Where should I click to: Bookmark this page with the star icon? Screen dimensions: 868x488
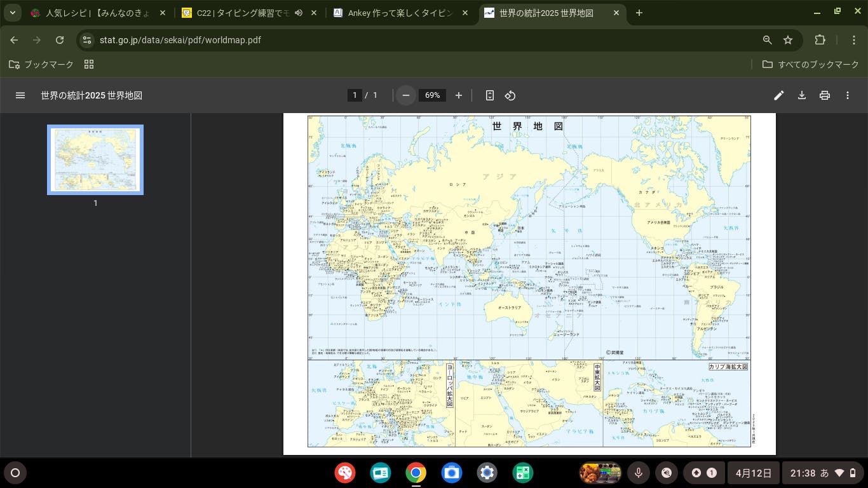click(788, 40)
